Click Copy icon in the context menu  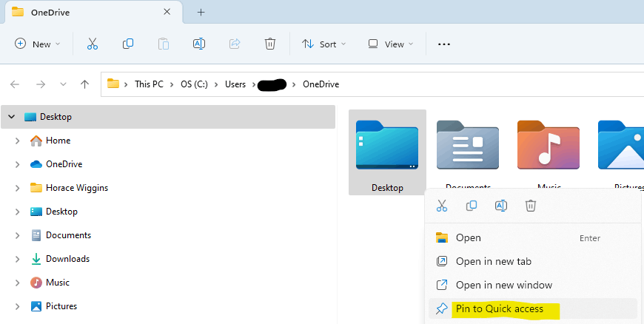(471, 206)
